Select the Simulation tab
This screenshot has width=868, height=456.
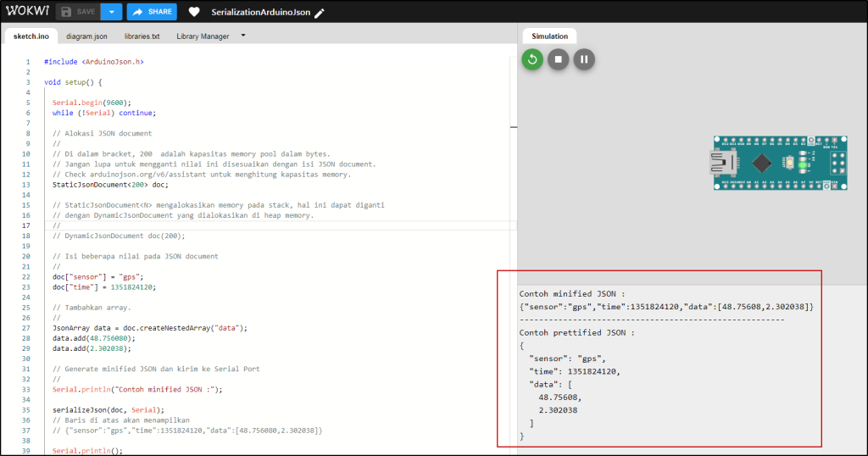pos(549,36)
